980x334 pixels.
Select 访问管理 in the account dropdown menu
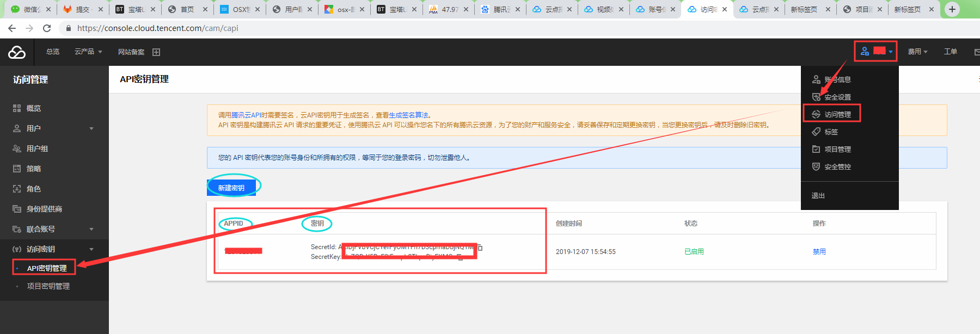tap(837, 114)
